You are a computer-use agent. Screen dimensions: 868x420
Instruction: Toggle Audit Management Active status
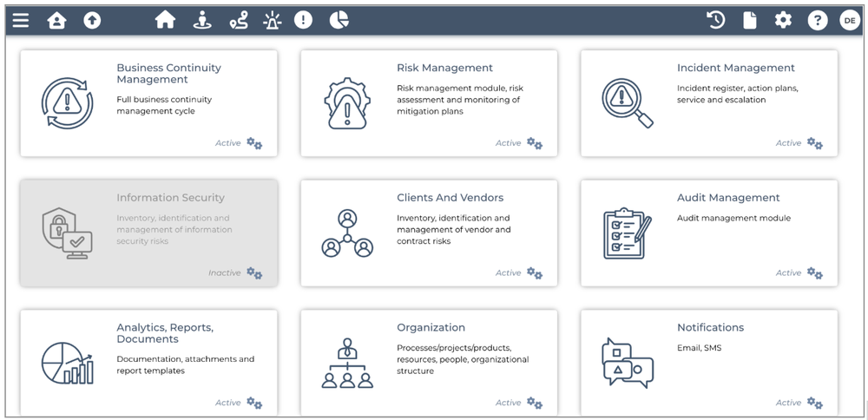(788, 272)
